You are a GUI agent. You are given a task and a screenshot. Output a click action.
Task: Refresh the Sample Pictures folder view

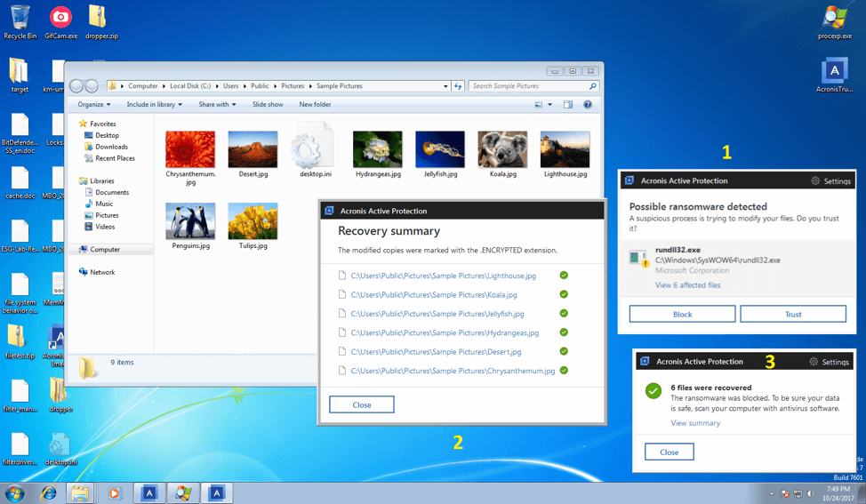coord(458,86)
